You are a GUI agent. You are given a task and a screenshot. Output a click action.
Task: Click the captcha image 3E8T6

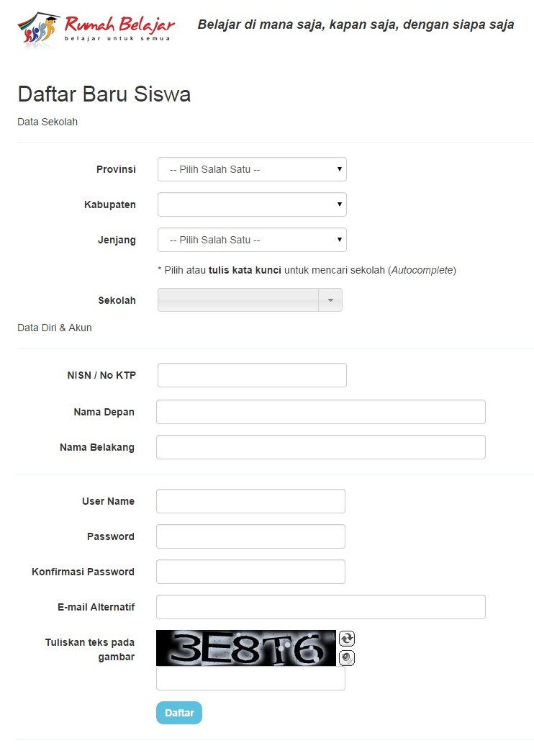coord(246,648)
